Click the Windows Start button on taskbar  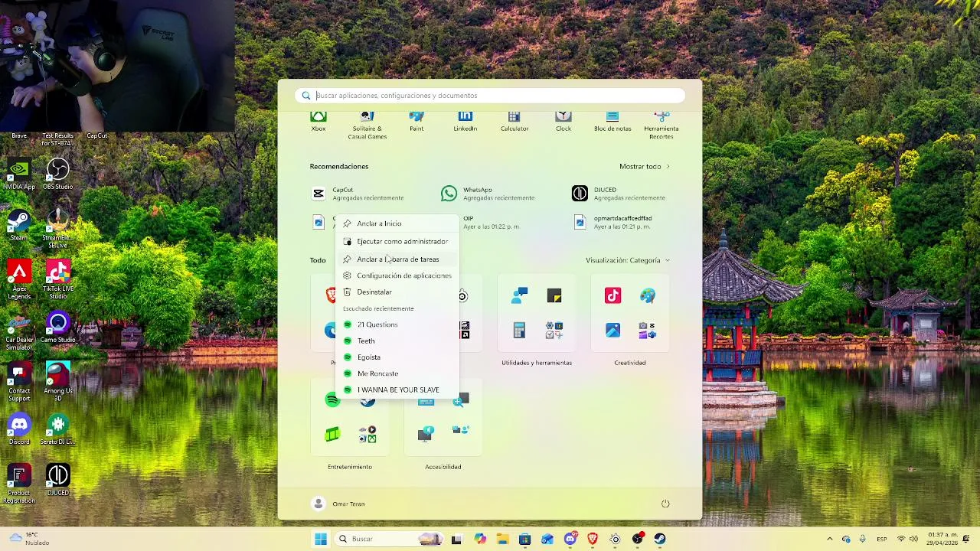pos(321,539)
